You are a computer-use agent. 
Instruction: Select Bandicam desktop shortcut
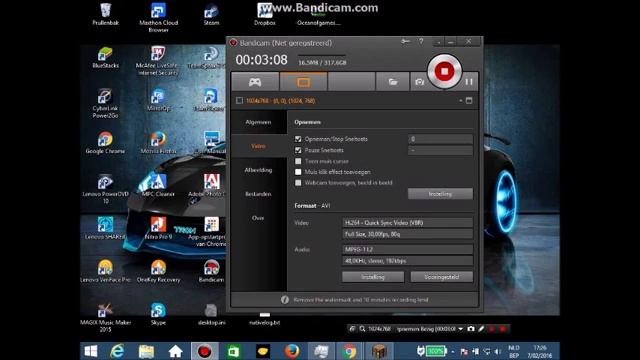coord(211,271)
